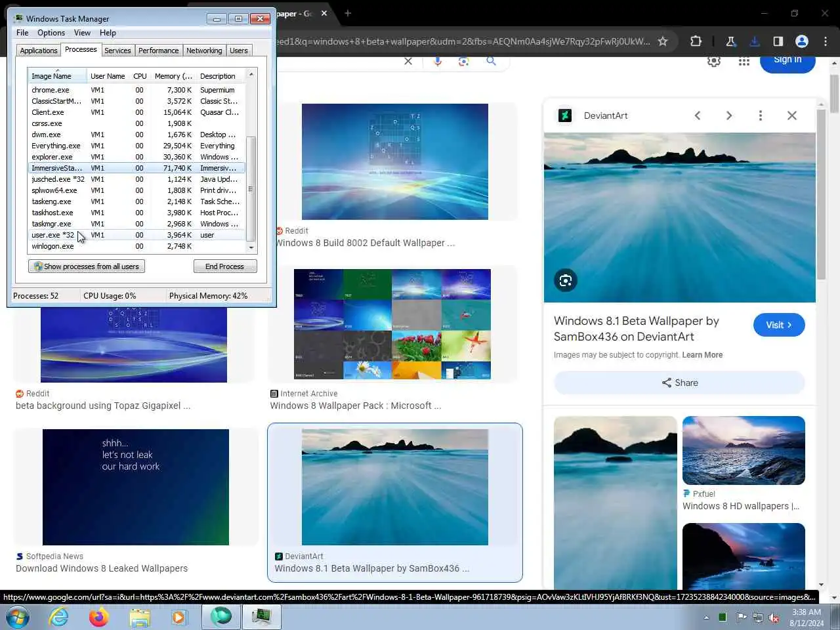Toggle Chrome side panel icon
The height and width of the screenshot is (630, 840).
click(778, 41)
